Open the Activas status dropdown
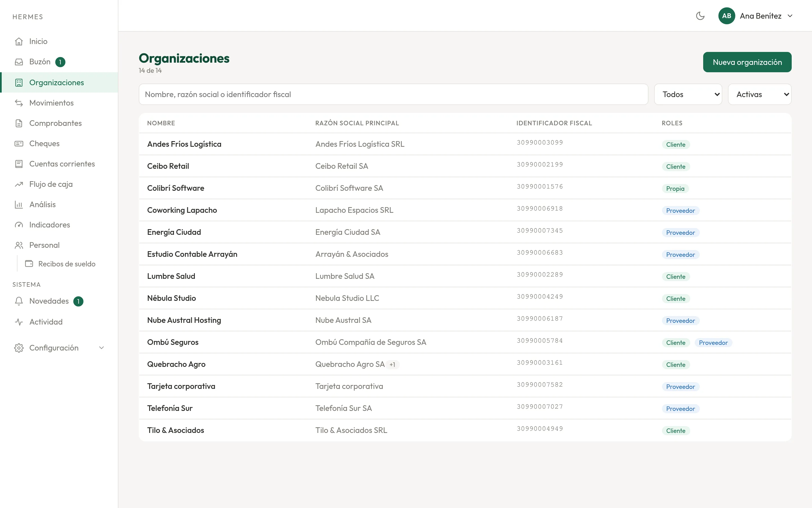 coord(760,95)
